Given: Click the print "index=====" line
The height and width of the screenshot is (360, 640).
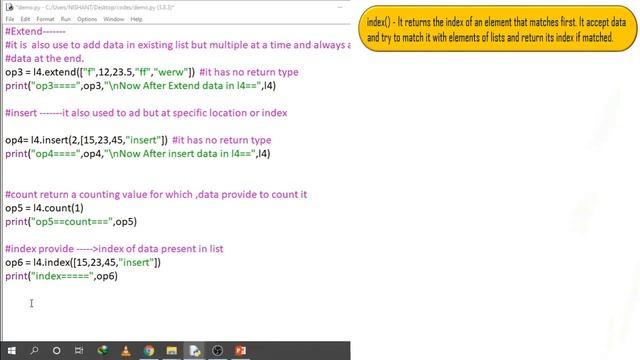Looking at the screenshot, I should [61, 276].
